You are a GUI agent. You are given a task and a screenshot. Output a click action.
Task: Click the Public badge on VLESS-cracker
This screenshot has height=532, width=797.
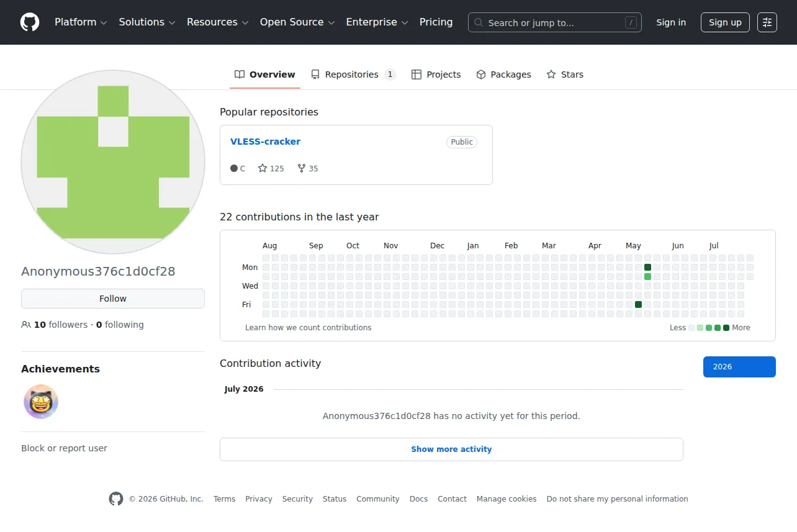[462, 142]
